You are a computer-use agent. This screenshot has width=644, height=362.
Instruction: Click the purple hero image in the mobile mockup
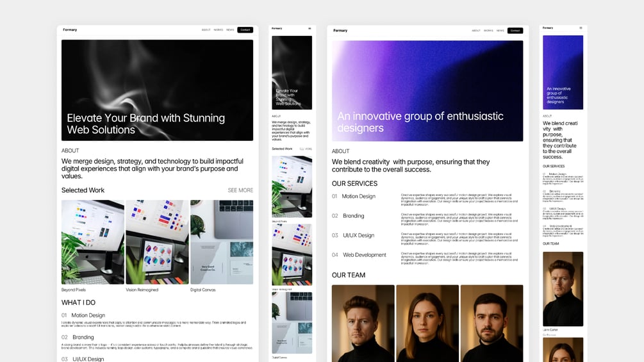point(563,72)
